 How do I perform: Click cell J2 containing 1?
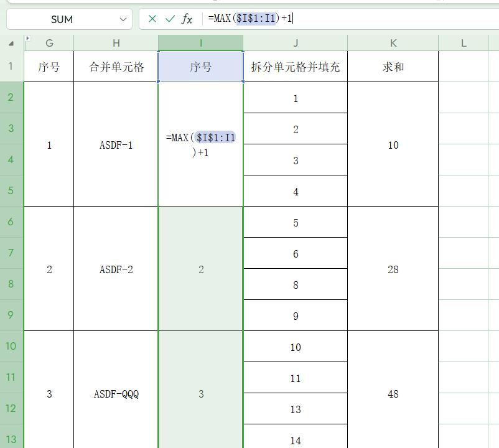pyautogui.click(x=296, y=98)
